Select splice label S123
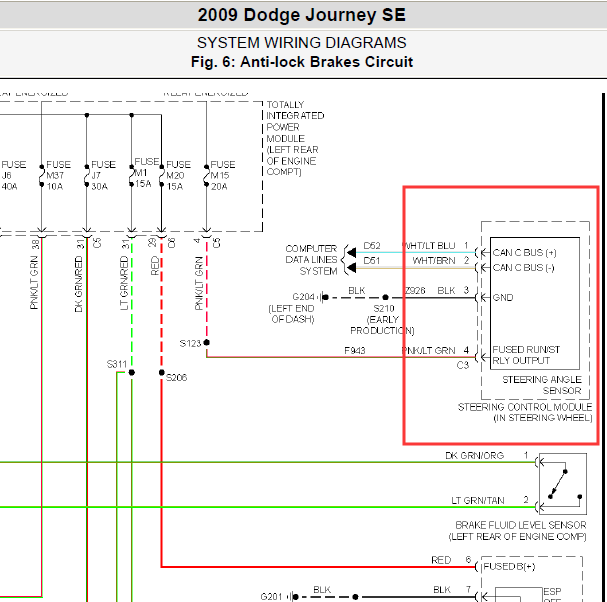Image resolution: width=607 pixels, height=602 pixels. pos(190,343)
